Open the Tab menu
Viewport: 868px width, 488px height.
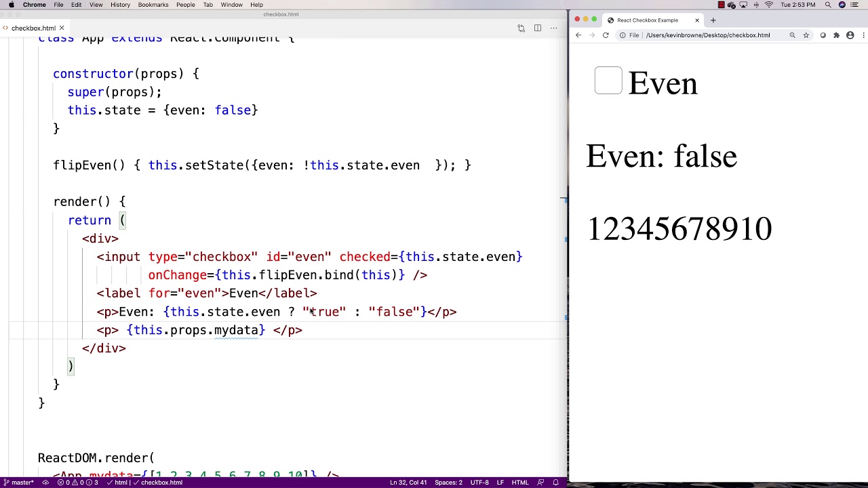(208, 5)
